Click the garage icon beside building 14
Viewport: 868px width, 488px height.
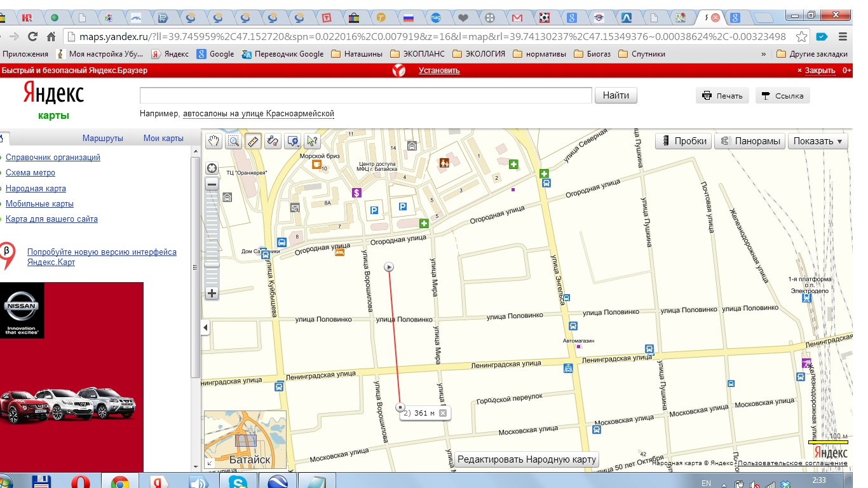pyautogui.click(x=412, y=146)
